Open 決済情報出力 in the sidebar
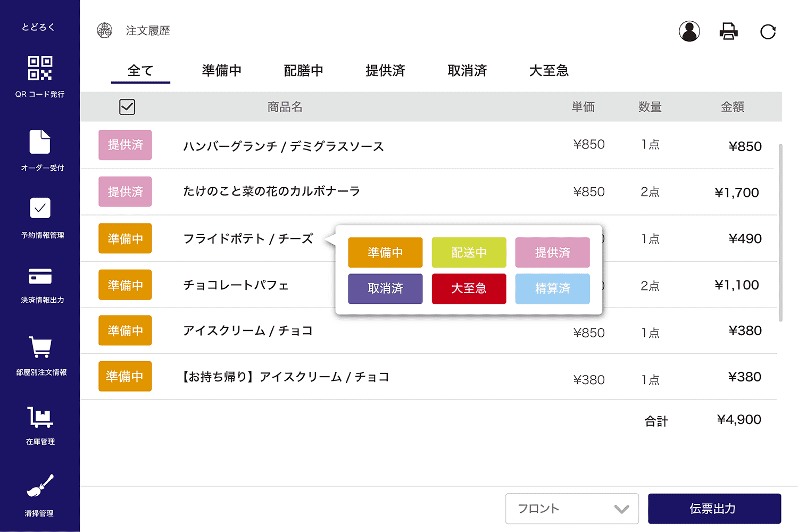Screen dimensions: 798x532 [x=40, y=281]
